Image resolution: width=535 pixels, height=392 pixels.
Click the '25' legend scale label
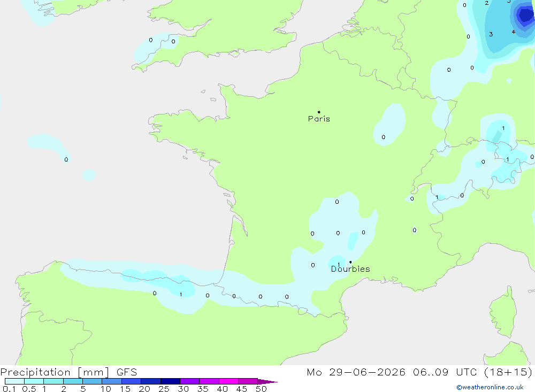(x=164, y=389)
